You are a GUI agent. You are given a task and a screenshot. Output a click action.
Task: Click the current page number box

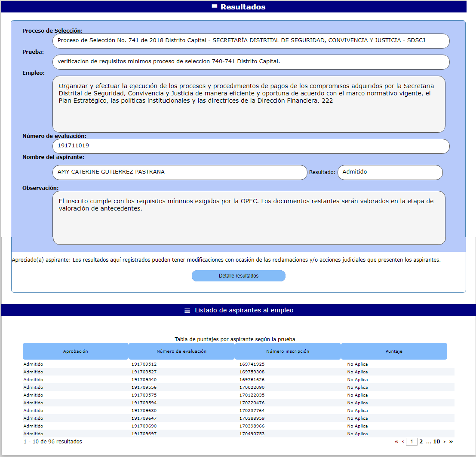point(412,442)
